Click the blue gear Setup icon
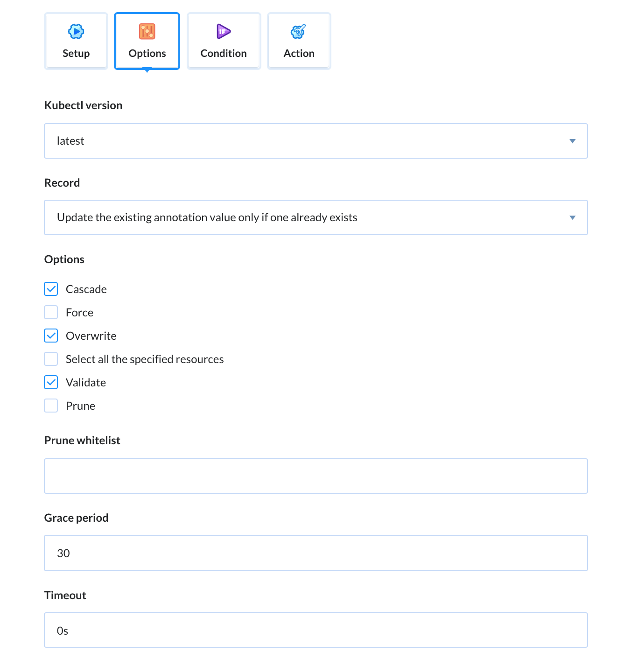 [x=76, y=32]
